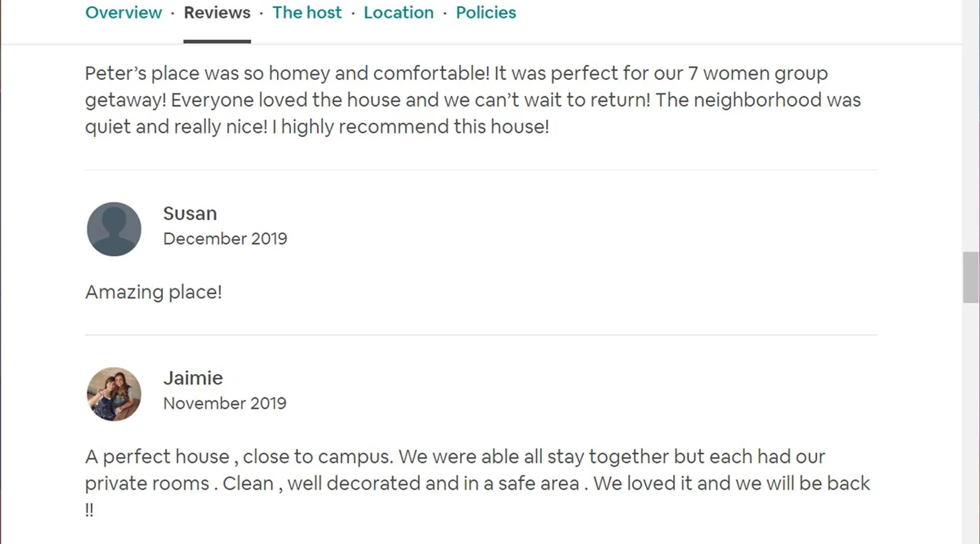Click the "Amazing place!" review text

pos(154,292)
